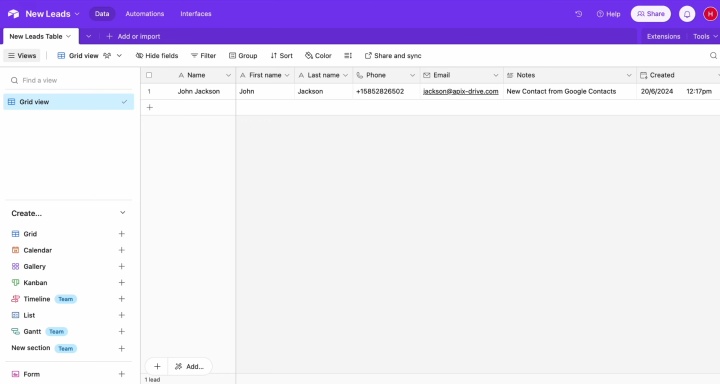Select Grid view in views list
This screenshot has width=720, height=384.
coord(68,102)
